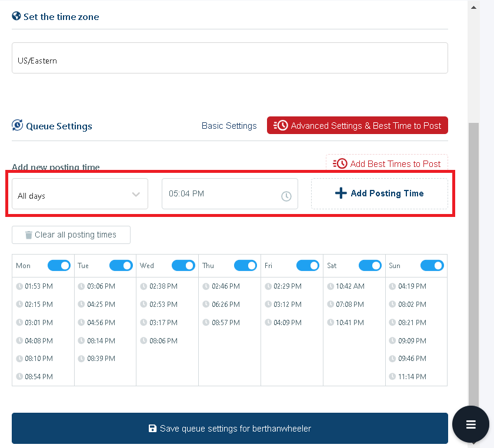Disable the Sun schedule toggle
Viewport: 494px width, 448px height.
[x=432, y=265]
